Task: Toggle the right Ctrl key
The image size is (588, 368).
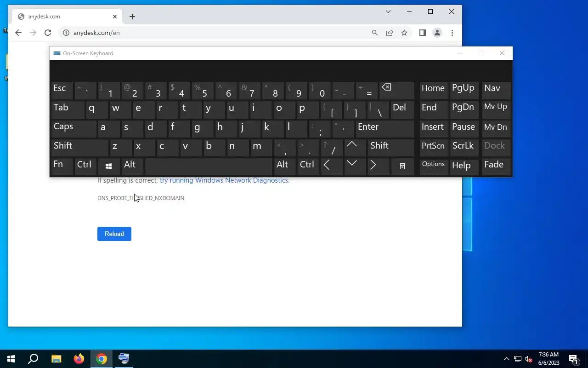Action: pyautogui.click(x=308, y=167)
